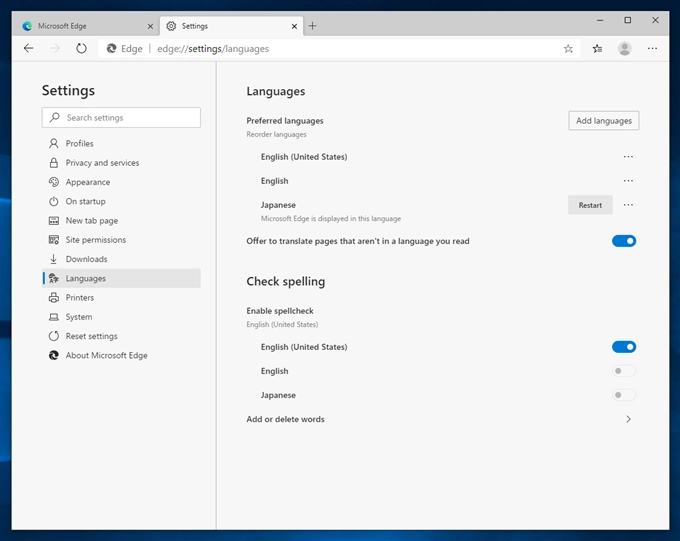This screenshot has width=680, height=541.
Task: Go back with the browser back arrow
Action: click(29, 48)
